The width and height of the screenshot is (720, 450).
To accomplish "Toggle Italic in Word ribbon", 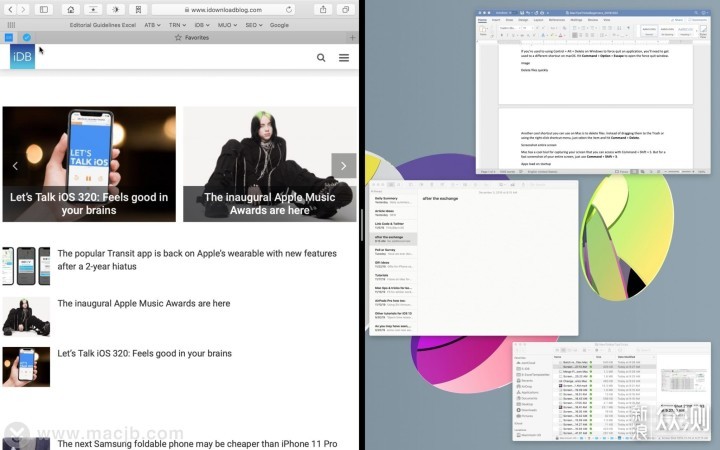I will click(x=507, y=35).
